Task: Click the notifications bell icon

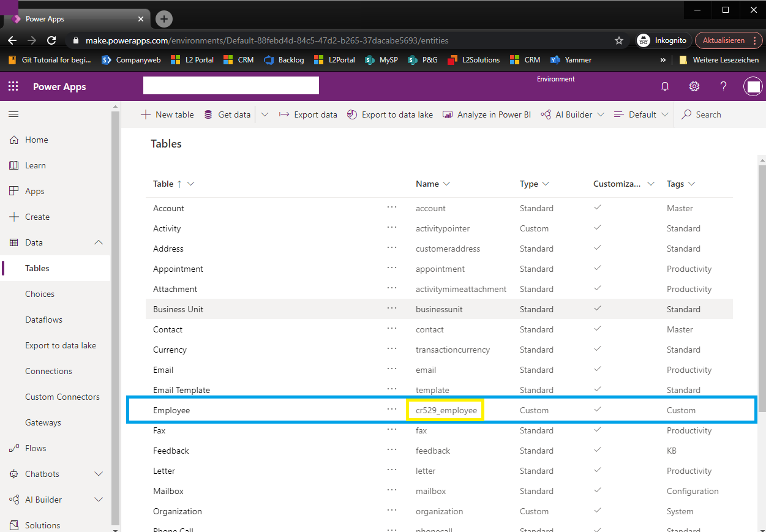Action: coord(665,86)
